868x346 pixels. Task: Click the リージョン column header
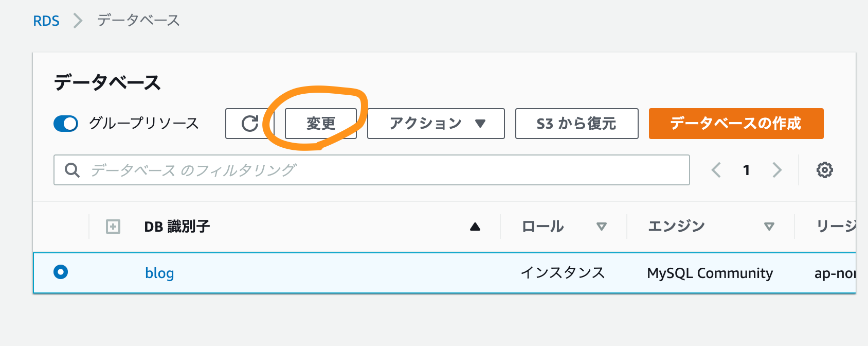[836, 226]
